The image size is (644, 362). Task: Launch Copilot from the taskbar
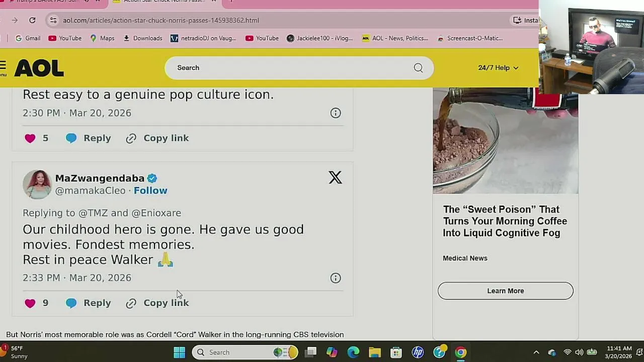(332, 352)
